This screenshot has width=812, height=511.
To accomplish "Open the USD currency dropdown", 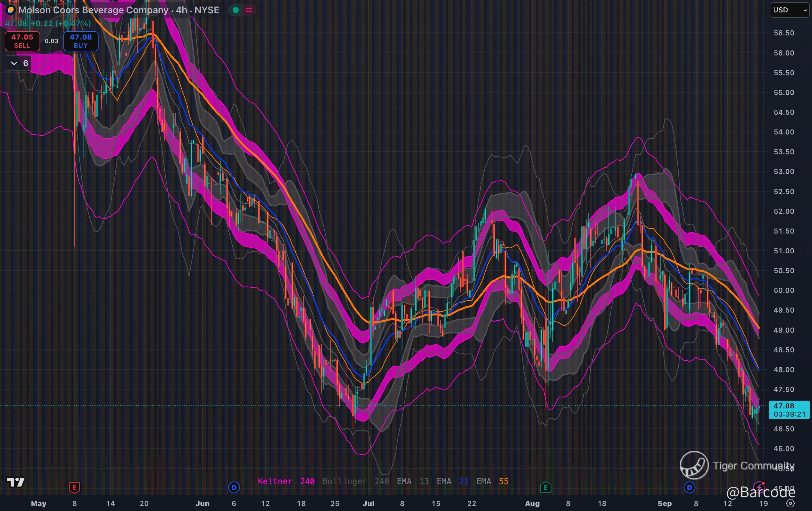I will click(789, 10).
